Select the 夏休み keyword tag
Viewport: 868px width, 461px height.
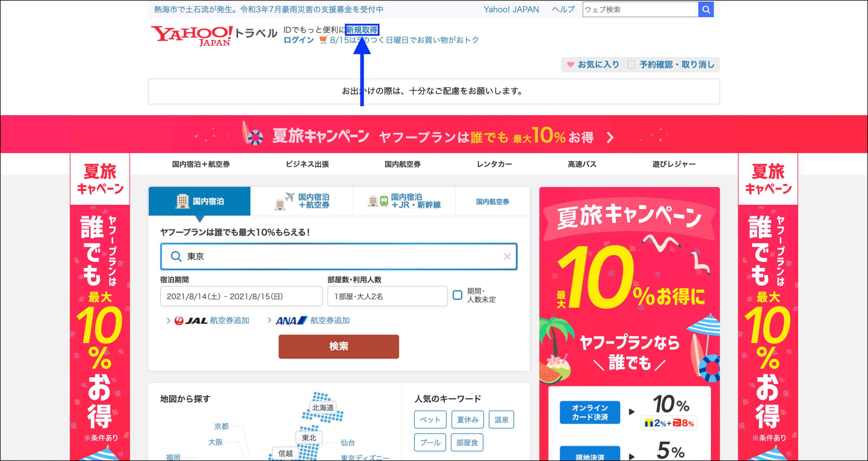click(468, 420)
